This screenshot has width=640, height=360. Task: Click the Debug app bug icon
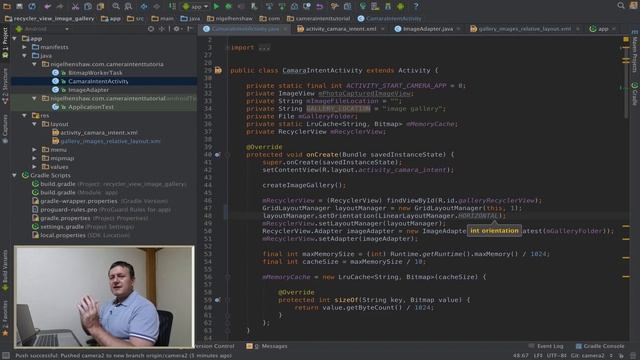point(229,6)
